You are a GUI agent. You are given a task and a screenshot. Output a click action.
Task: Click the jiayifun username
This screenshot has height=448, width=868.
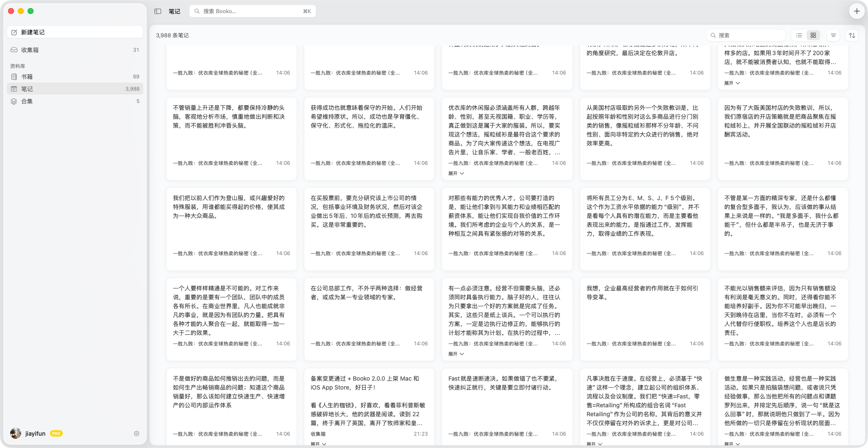[35, 434]
